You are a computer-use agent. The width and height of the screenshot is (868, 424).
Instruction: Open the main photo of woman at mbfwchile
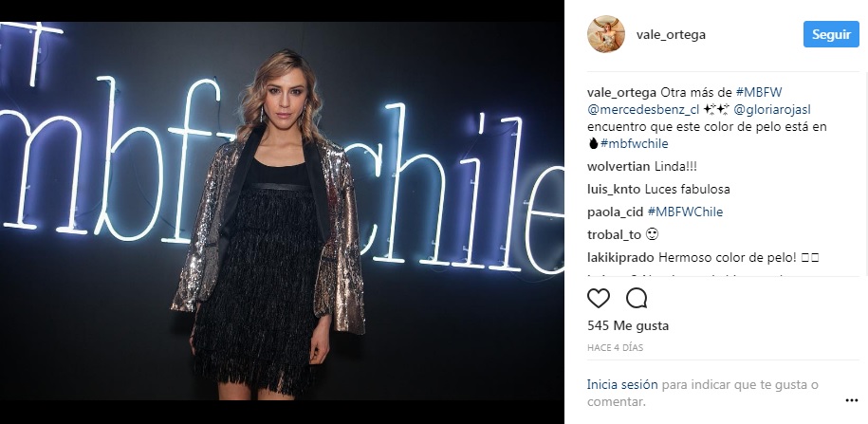coord(282,211)
